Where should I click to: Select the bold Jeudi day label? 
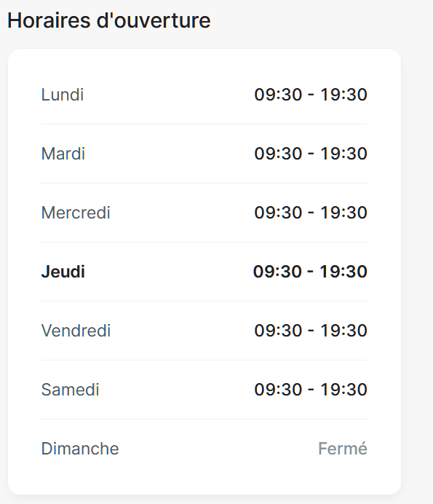(63, 272)
